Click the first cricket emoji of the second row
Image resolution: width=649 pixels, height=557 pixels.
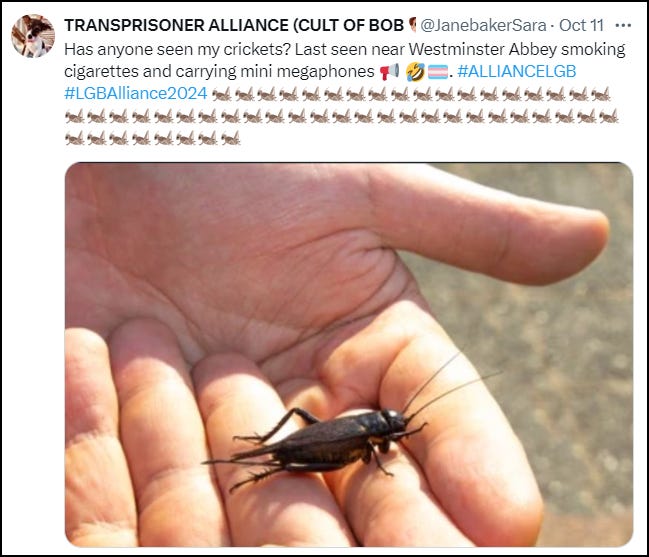75,116
